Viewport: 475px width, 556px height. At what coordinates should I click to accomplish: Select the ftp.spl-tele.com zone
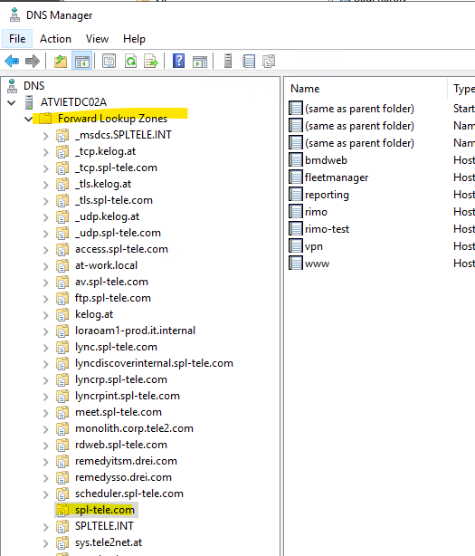click(x=113, y=298)
